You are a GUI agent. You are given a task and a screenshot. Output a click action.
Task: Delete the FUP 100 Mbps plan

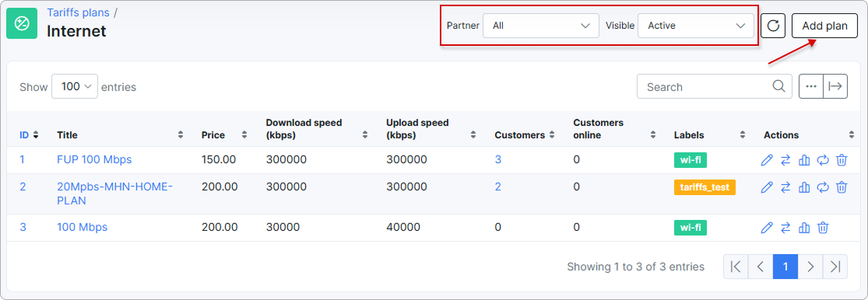842,160
